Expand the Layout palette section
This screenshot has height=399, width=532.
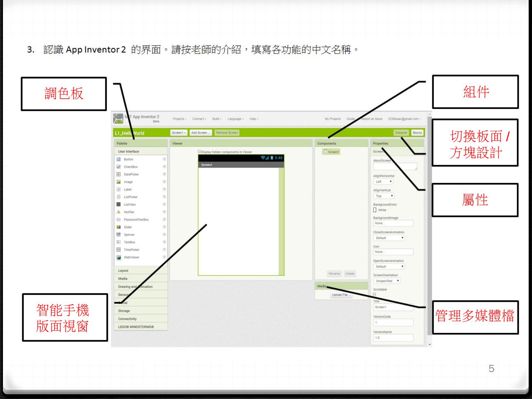click(141, 270)
